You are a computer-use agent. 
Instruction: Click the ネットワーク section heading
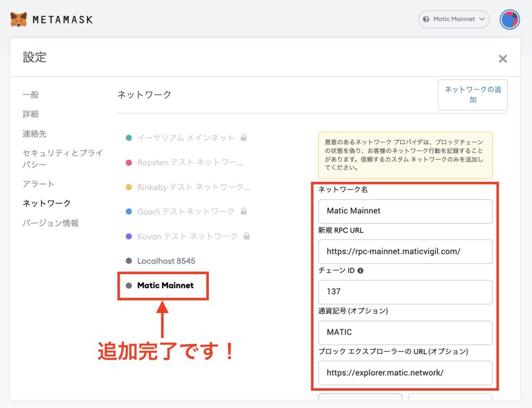pos(144,94)
